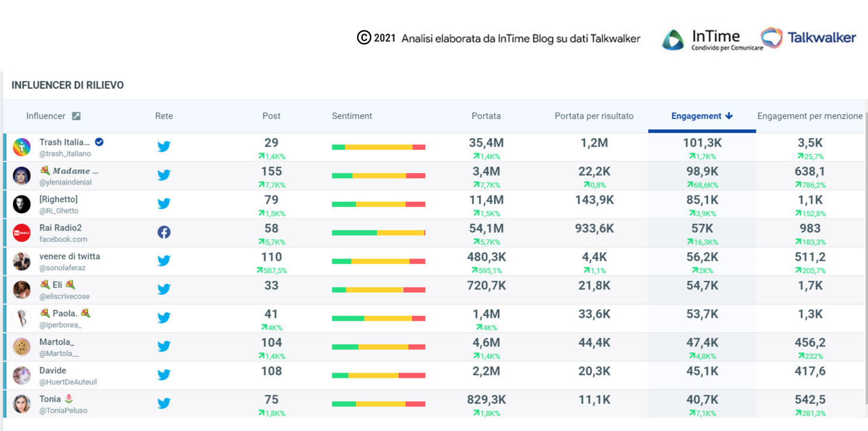Click the Twitter icon in Madame row
This screenshot has width=868, height=431.
164,175
